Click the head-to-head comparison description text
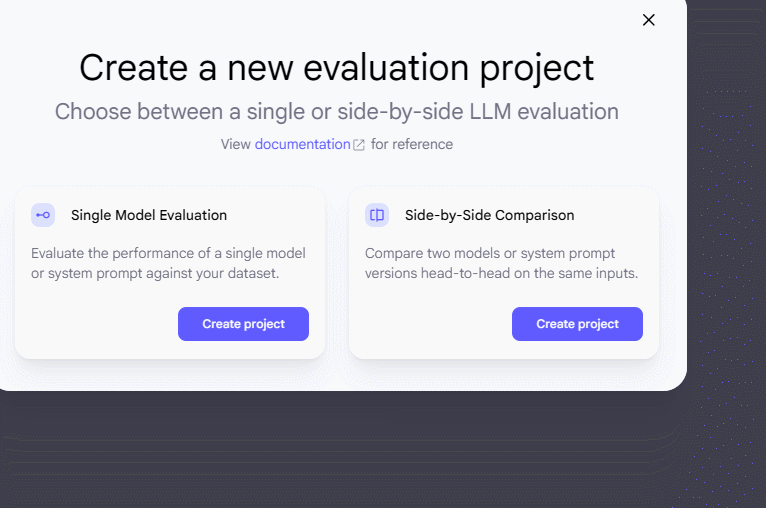 coord(501,263)
